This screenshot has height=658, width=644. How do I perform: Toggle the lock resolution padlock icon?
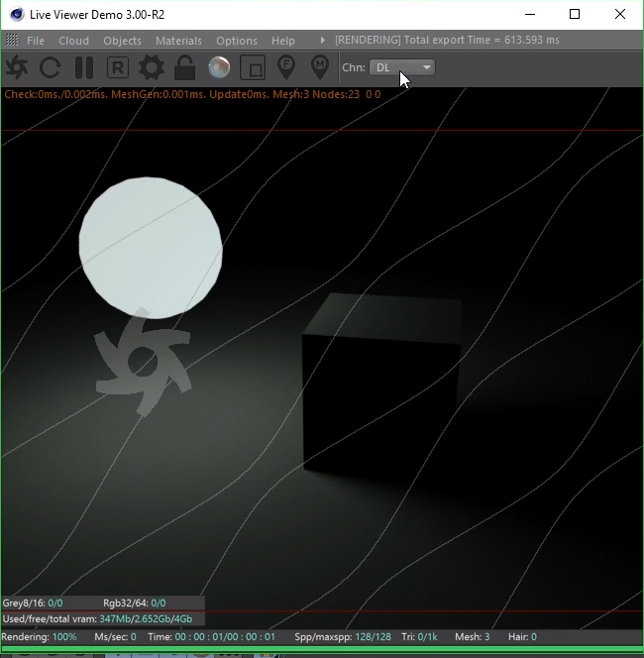pos(184,67)
